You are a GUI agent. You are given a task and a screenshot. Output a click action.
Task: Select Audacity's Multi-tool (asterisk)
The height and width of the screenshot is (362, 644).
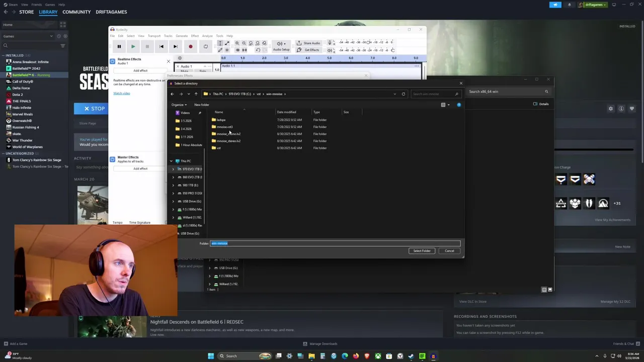(227, 50)
